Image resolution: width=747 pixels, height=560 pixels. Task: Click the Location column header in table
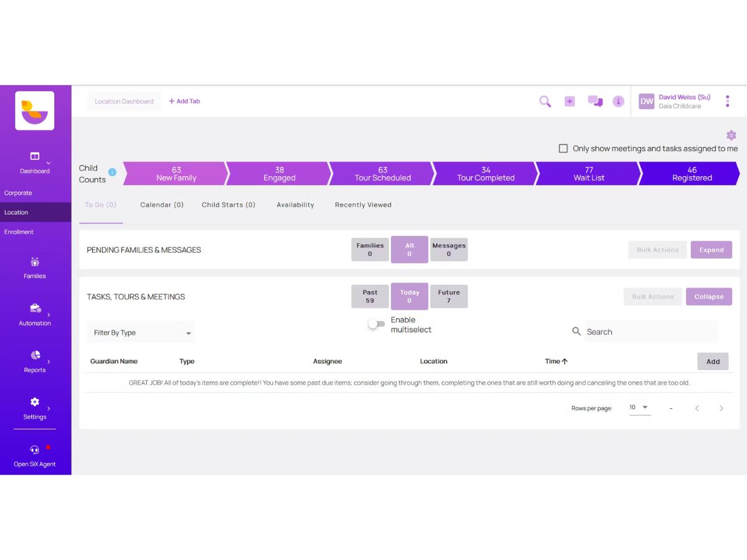click(434, 362)
